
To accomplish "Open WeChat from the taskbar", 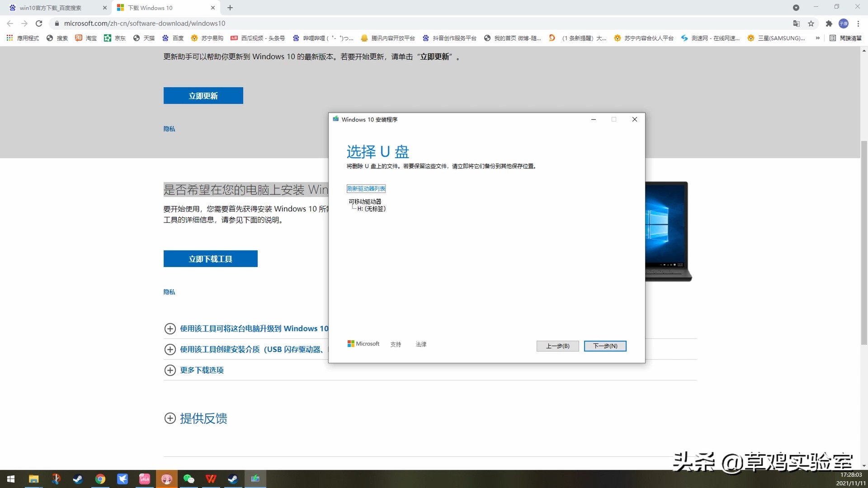I will (189, 479).
